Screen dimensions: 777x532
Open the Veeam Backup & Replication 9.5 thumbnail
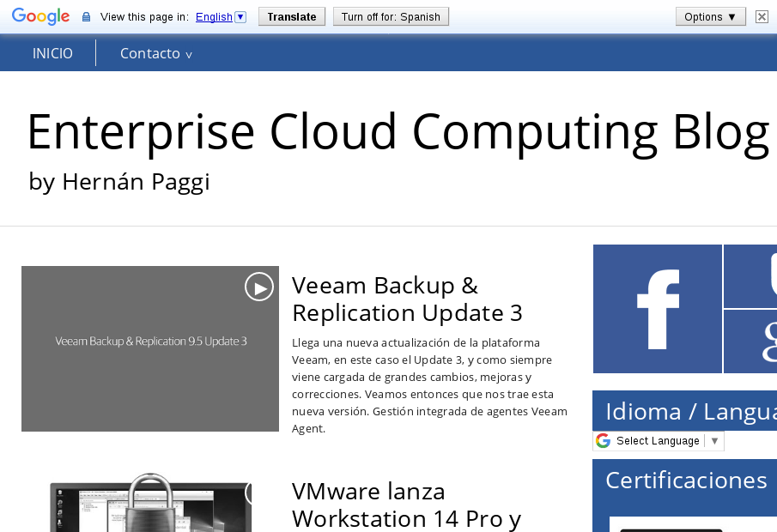(150, 348)
